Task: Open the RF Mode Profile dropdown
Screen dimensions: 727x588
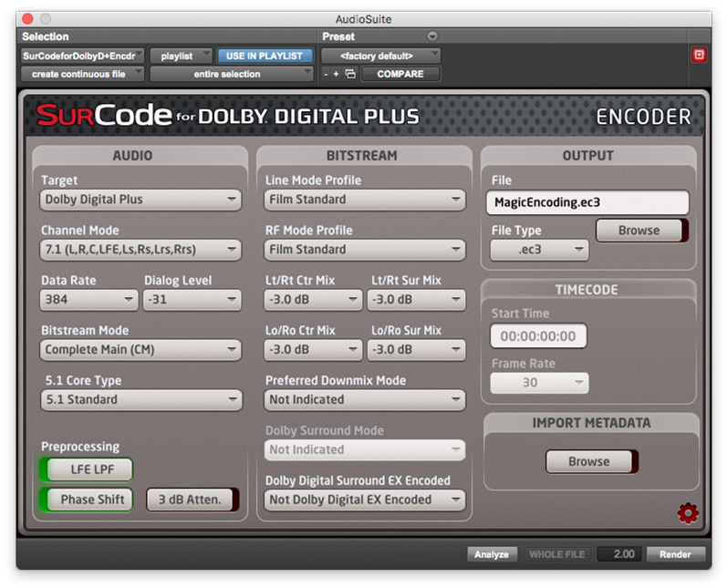Action: (x=365, y=250)
